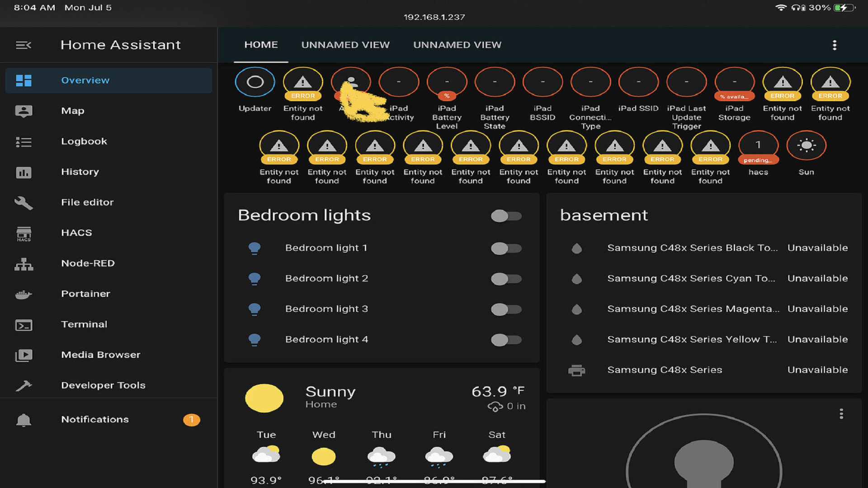Click the Sun entity badge
Image resolution: width=868 pixels, height=488 pixels.
tap(806, 145)
